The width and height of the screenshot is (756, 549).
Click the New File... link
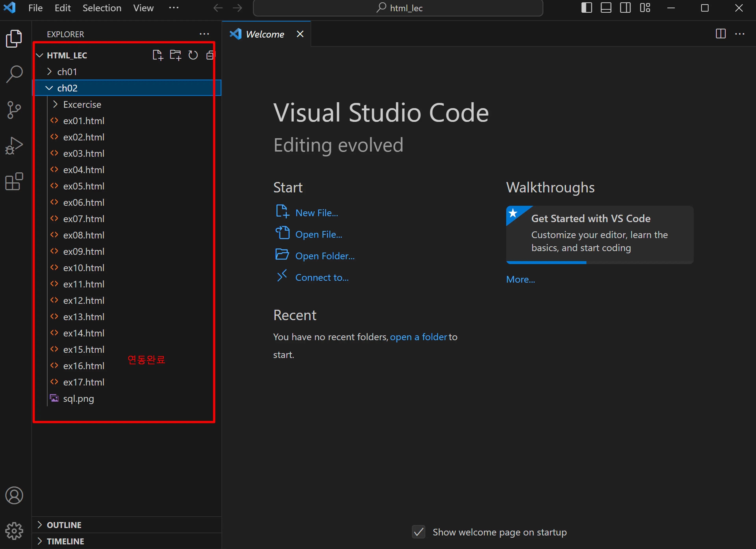pos(316,213)
